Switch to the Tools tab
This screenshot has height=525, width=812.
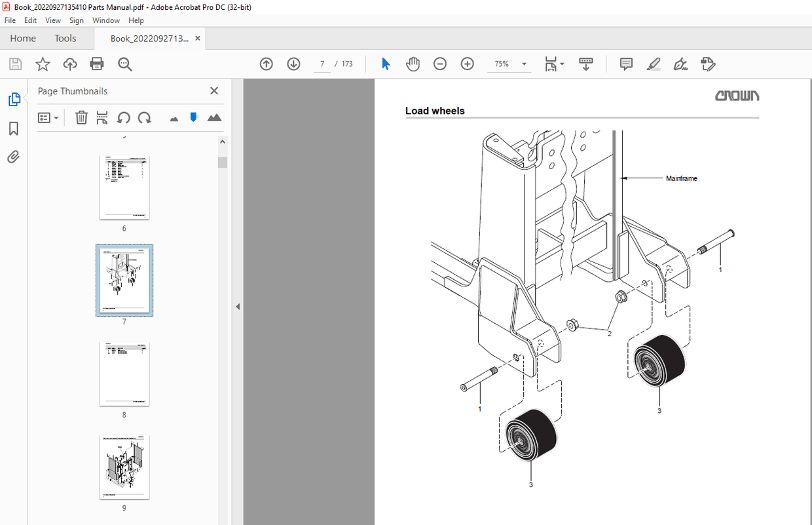[x=65, y=38]
